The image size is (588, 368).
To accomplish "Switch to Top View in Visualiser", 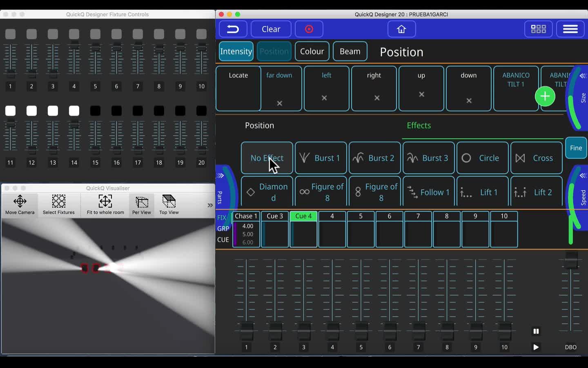I will click(169, 204).
